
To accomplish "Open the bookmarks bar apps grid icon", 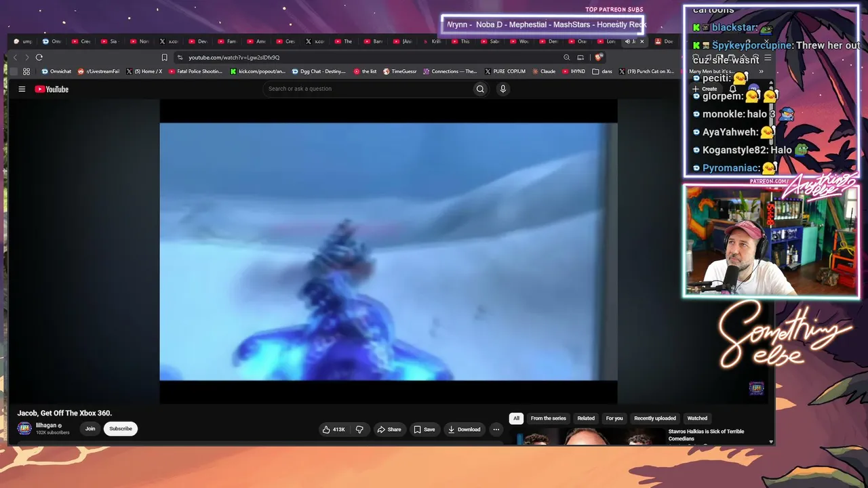I will click(26, 71).
